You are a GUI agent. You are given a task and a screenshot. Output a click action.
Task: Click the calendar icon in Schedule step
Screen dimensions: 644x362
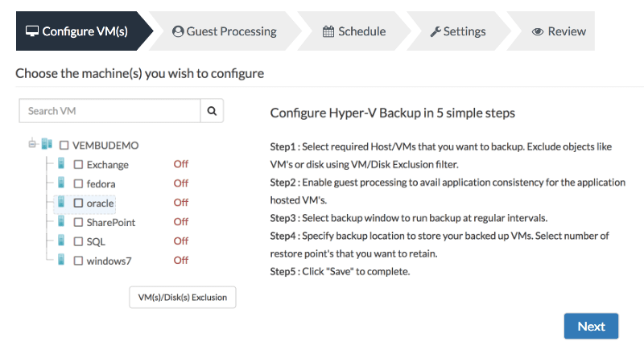328,31
